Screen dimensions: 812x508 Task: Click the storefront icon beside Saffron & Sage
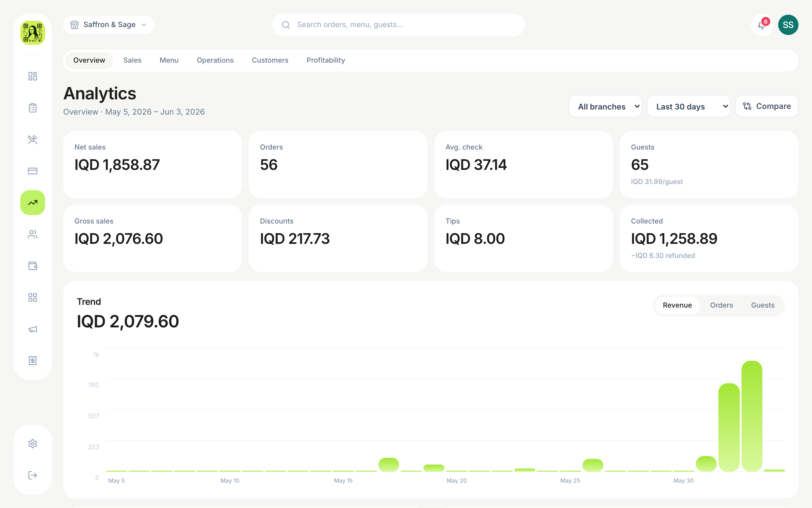(x=74, y=25)
